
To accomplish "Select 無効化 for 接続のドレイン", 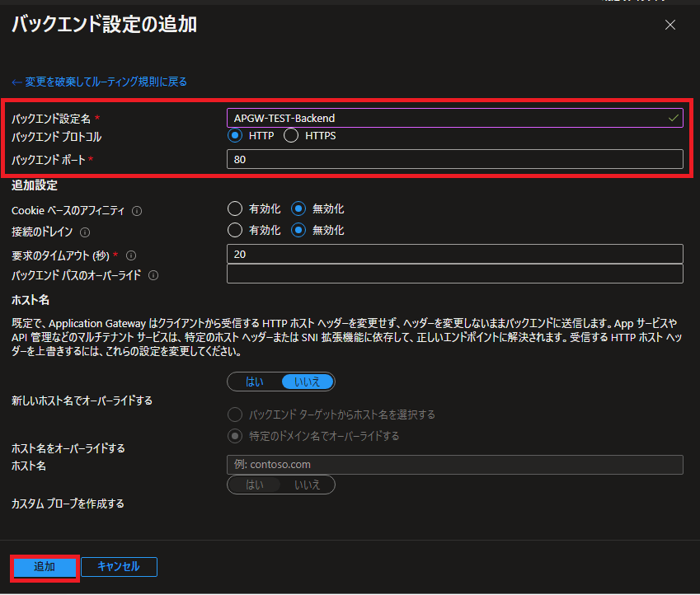I will 298,230.
